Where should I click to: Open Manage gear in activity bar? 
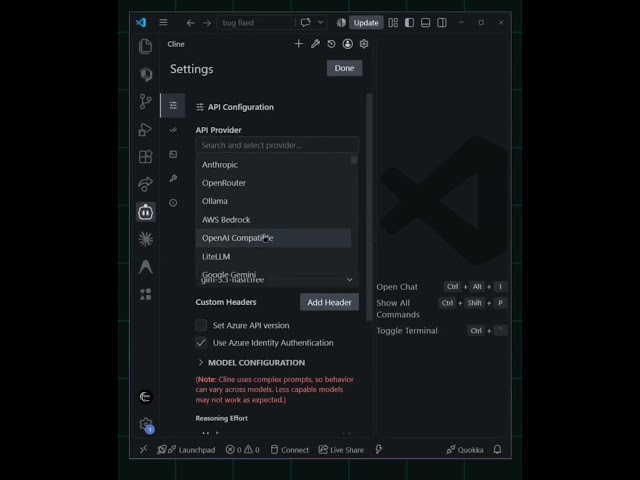point(145,424)
